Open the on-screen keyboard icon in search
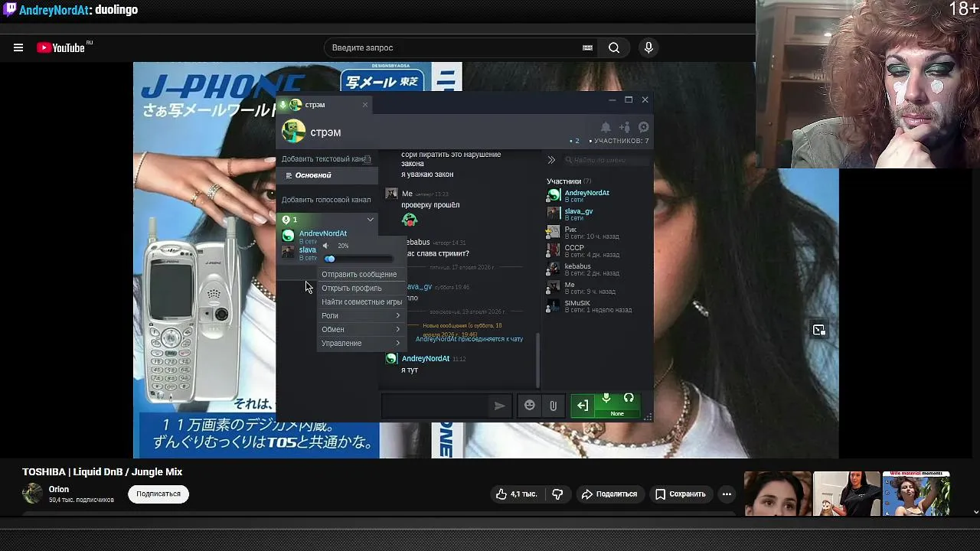Viewport: 980px width, 551px height. point(587,47)
